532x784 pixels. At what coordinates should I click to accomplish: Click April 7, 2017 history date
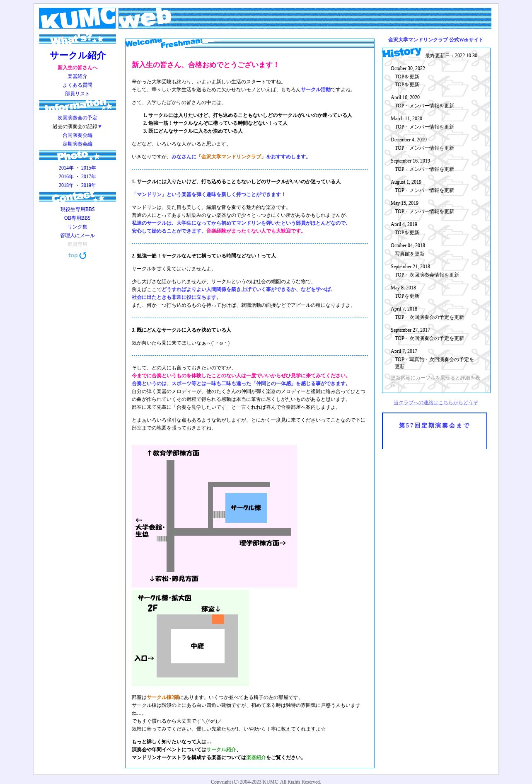pyautogui.click(x=404, y=351)
